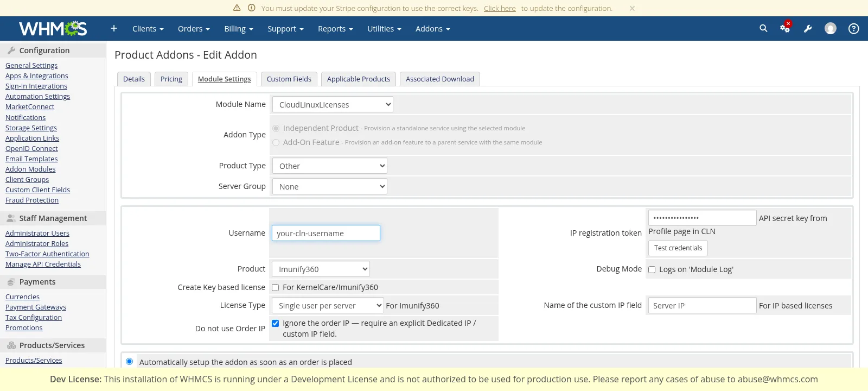Switch to the Details tab
This screenshot has height=391, width=868.
click(134, 79)
